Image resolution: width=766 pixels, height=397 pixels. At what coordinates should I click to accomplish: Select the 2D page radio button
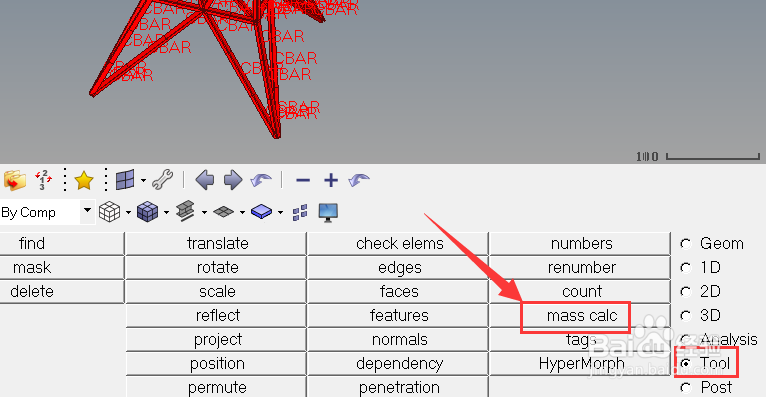point(686,292)
